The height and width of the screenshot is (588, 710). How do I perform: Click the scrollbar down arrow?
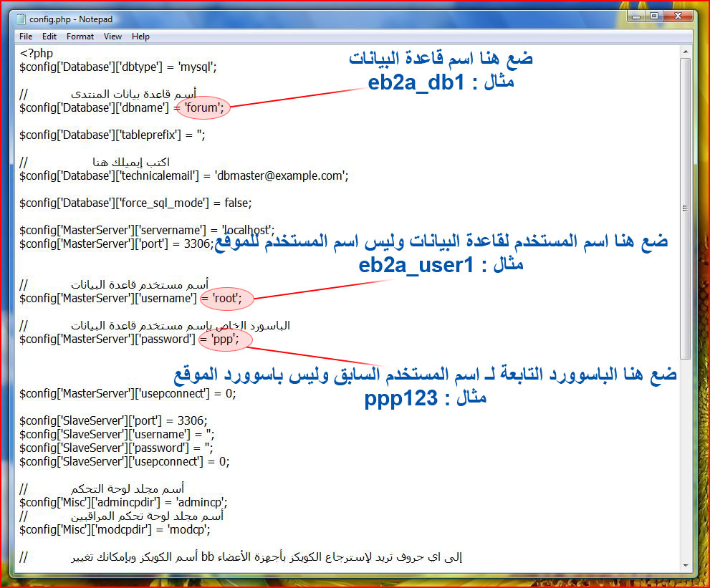686,566
